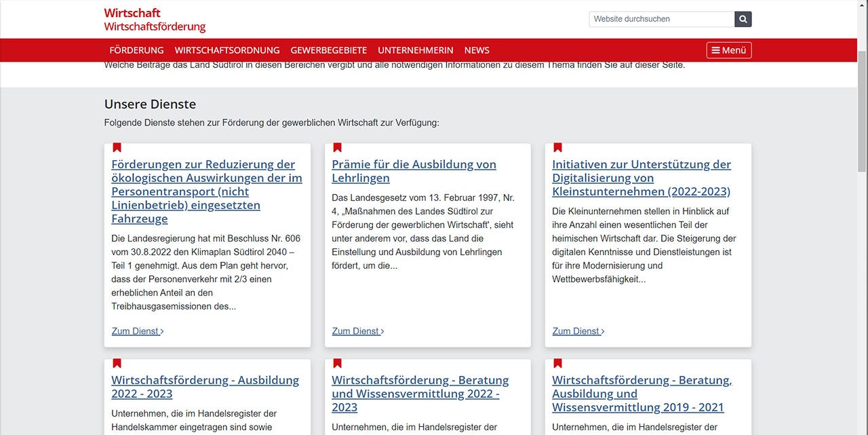The height and width of the screenshot is (435, 868).
Task: Click Zum Dienst under Personentransport card
Action: coord(138,331)
